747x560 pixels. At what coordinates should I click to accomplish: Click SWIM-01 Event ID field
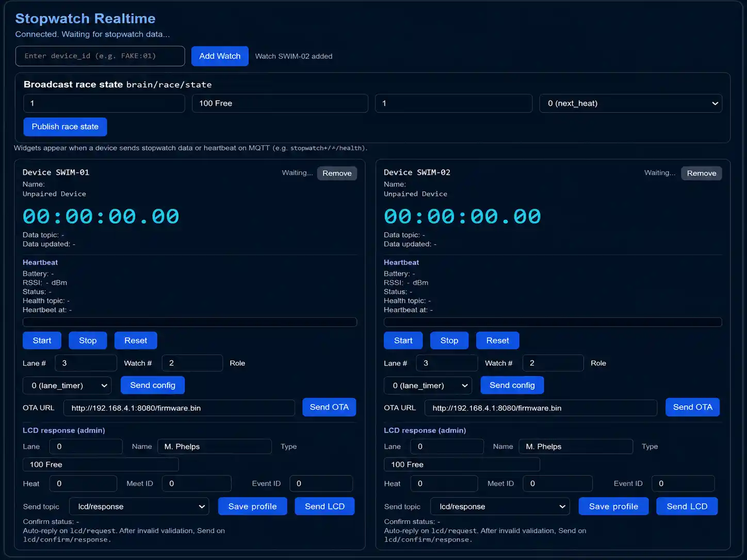coord(321,484)
